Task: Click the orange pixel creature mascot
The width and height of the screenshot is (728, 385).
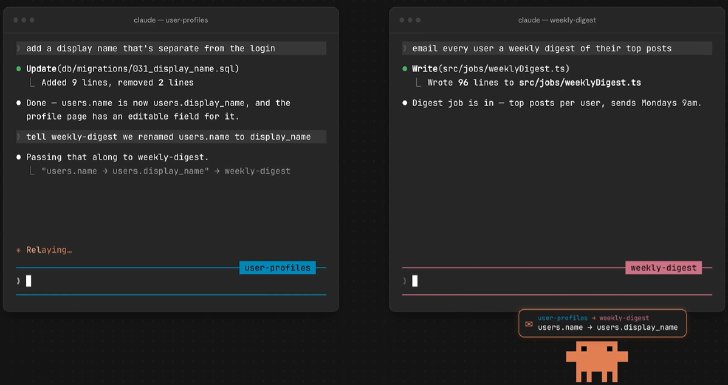Action: [597, 361]
